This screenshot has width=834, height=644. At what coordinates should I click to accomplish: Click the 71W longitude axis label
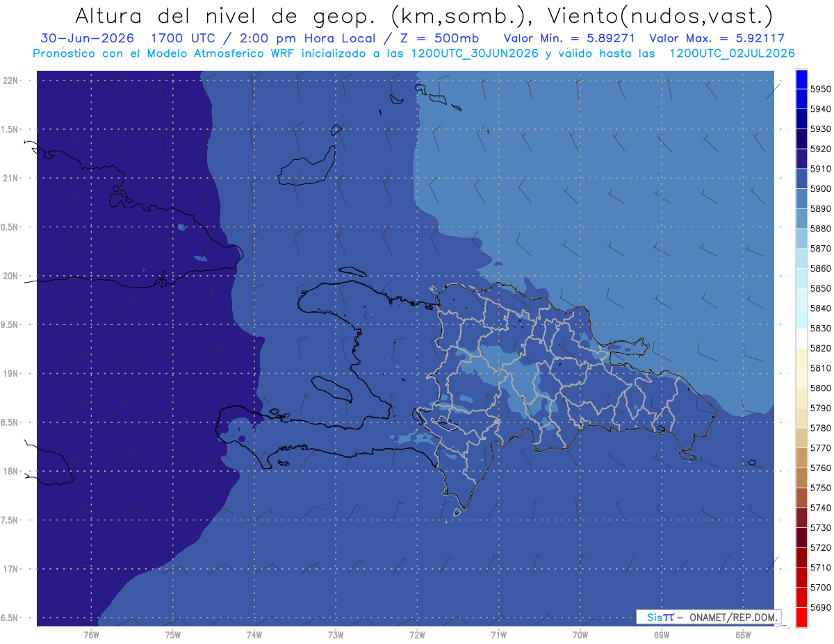499,635
